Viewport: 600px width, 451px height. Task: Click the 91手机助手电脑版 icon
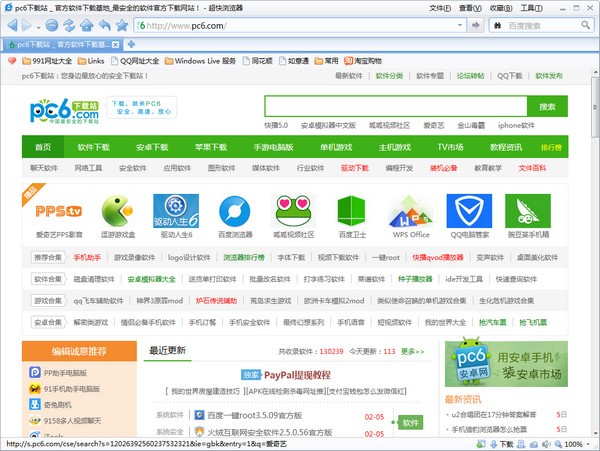(x=35, y=389)
